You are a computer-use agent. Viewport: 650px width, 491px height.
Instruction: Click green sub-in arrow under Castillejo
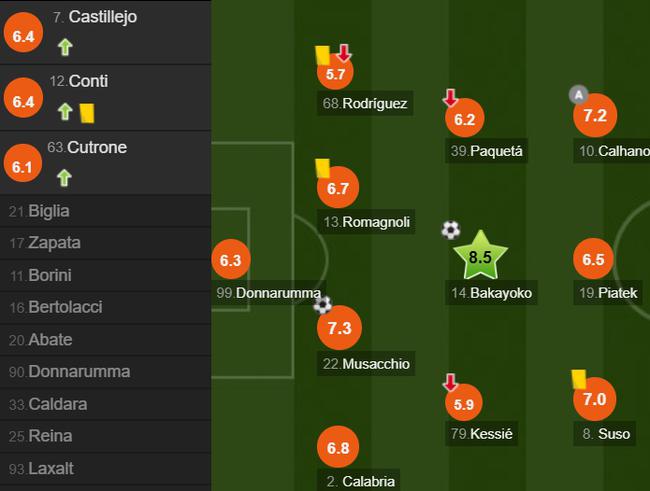pyautogui.click(x=65, y=47)
